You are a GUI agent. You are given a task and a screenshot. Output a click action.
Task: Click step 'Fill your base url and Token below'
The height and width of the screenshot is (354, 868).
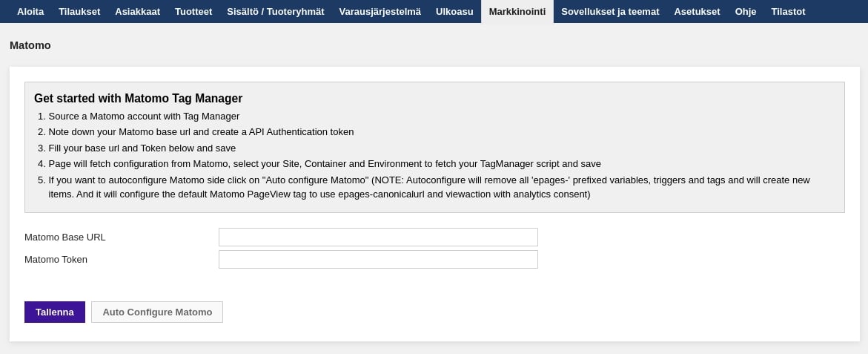(x=142, y=148)
